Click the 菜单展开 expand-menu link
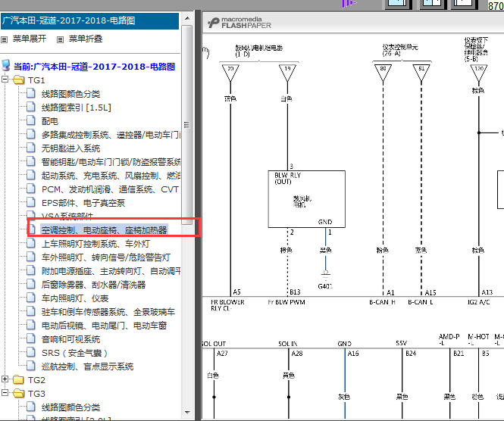 [30, 39]
